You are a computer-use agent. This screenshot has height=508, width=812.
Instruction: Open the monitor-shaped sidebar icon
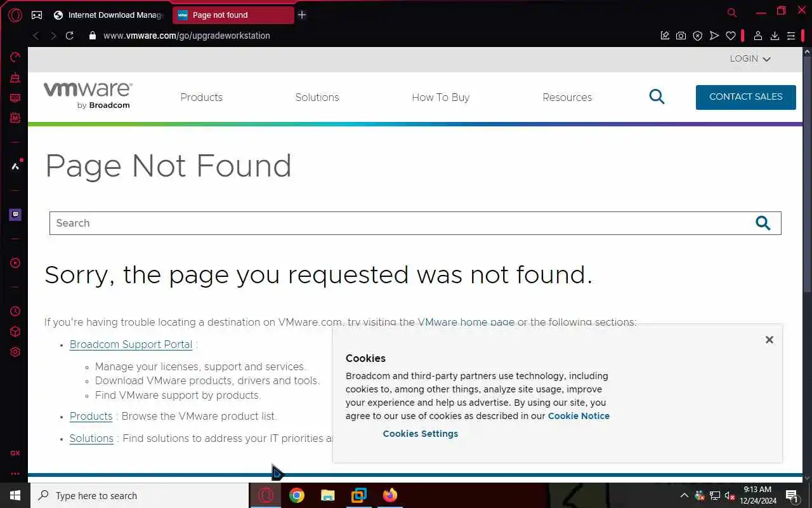pyautogui.click(x=15, y=98)
